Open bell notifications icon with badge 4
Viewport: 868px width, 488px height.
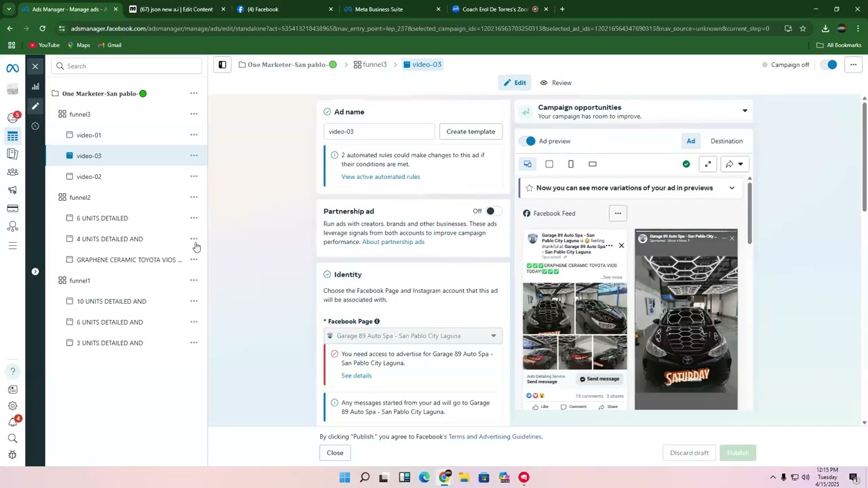[12, 422]
